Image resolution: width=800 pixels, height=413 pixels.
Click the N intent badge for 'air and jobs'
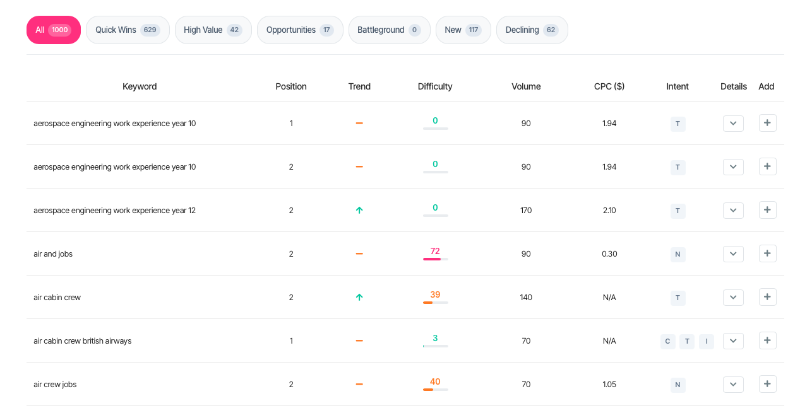pyautogui.click(x=678, y=254)
